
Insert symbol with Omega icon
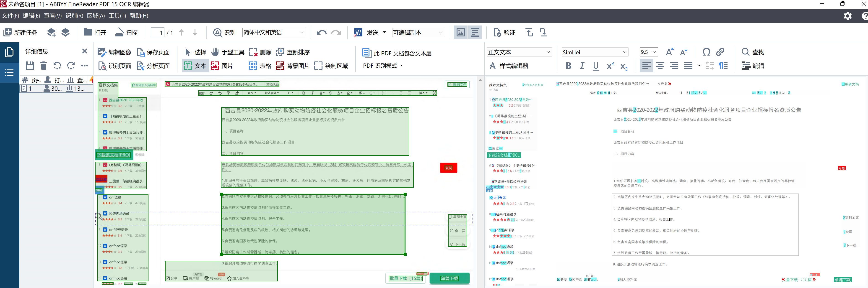[706, 52]
